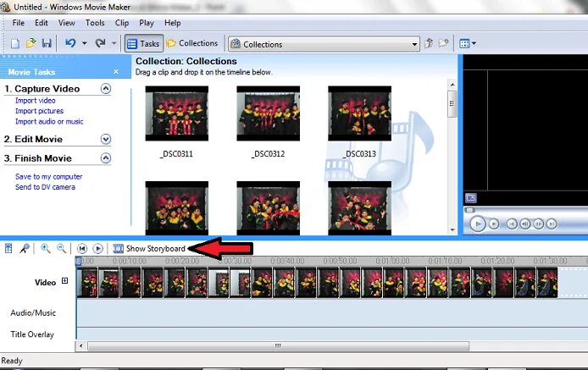Close the Movie Tasks pane

click(x=116, y=72)
